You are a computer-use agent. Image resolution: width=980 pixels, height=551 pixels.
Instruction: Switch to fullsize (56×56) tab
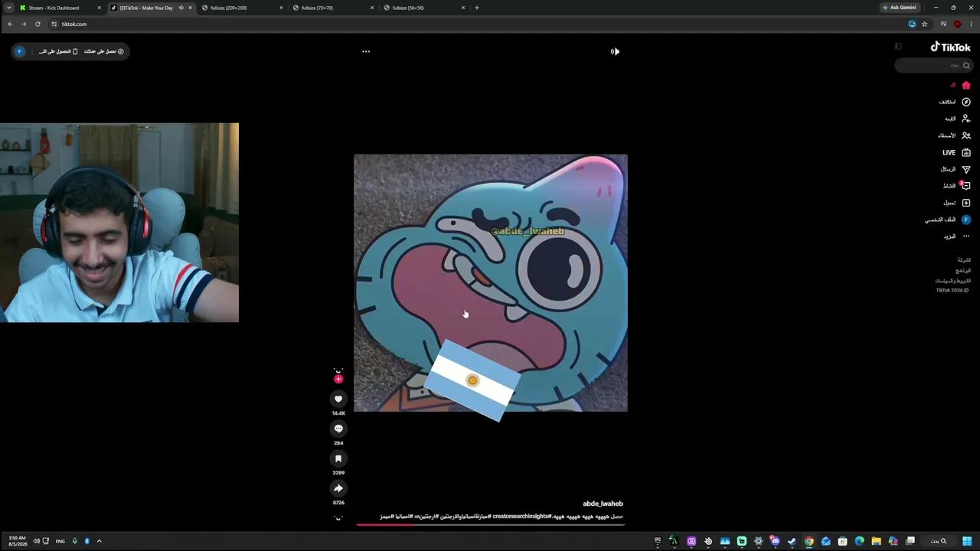[424, 8]
